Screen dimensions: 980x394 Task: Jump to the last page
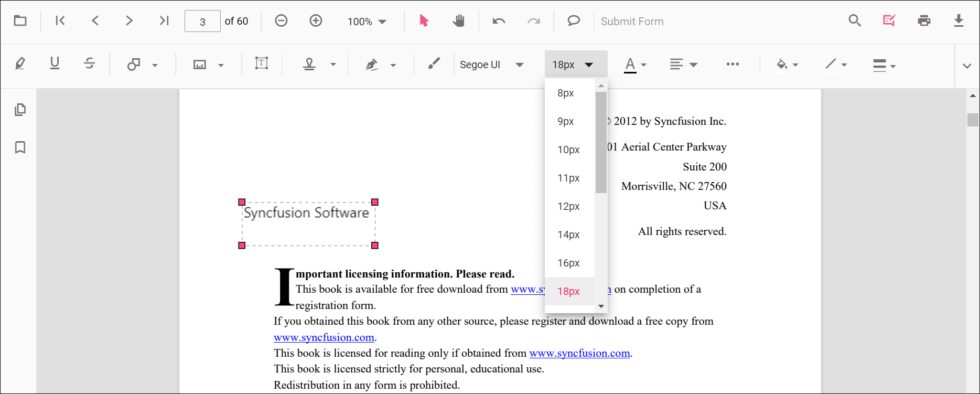[x=164, y=21]
